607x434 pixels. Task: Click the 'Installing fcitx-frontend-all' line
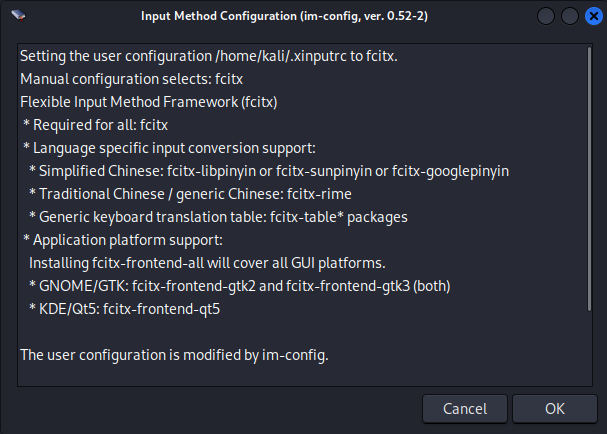207,263
